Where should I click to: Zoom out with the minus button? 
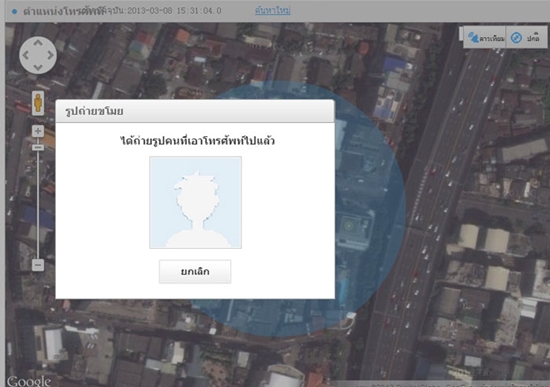coord(38,265)
